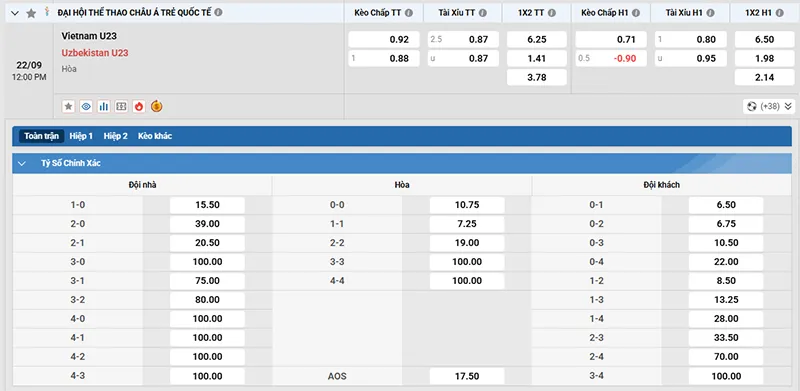
Task: Open info icon next to the league title
Action: pos(218,12)
